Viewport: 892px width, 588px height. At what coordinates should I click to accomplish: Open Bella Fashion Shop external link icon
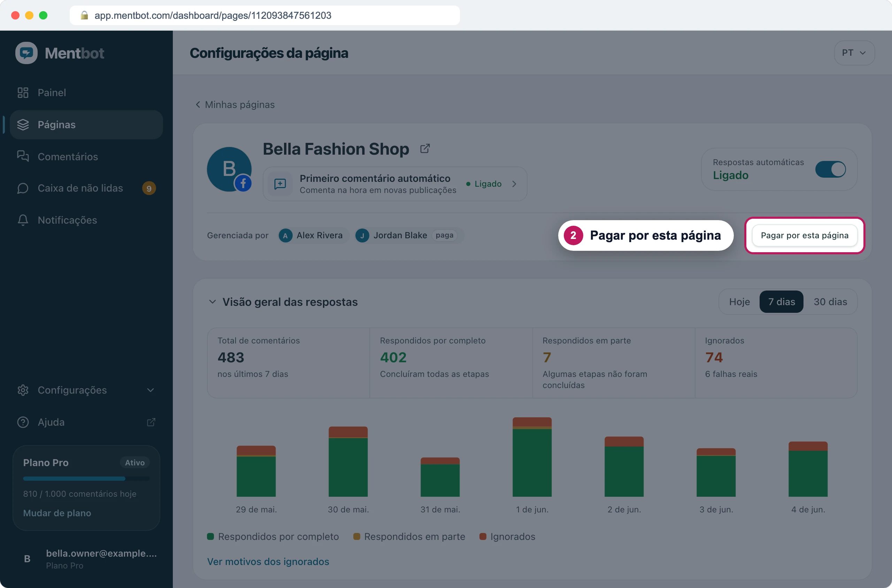(x=425, y=149)
